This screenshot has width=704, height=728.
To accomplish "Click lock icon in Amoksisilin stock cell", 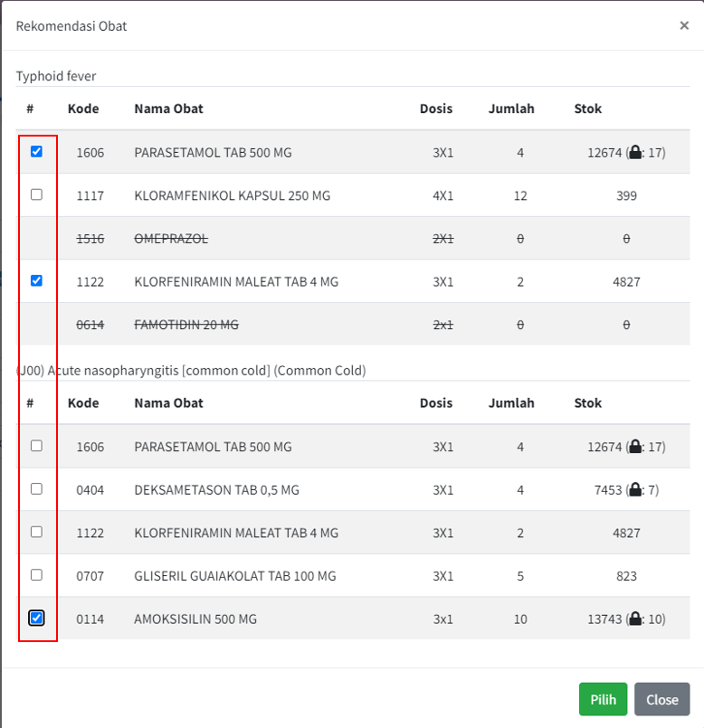I will click(x=635, y=619).
